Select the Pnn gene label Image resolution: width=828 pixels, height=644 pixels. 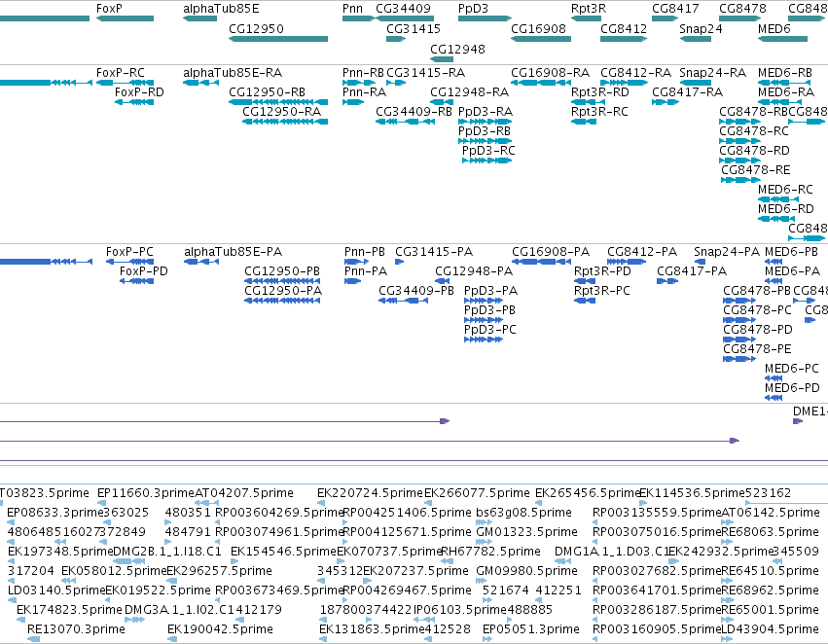352,9
